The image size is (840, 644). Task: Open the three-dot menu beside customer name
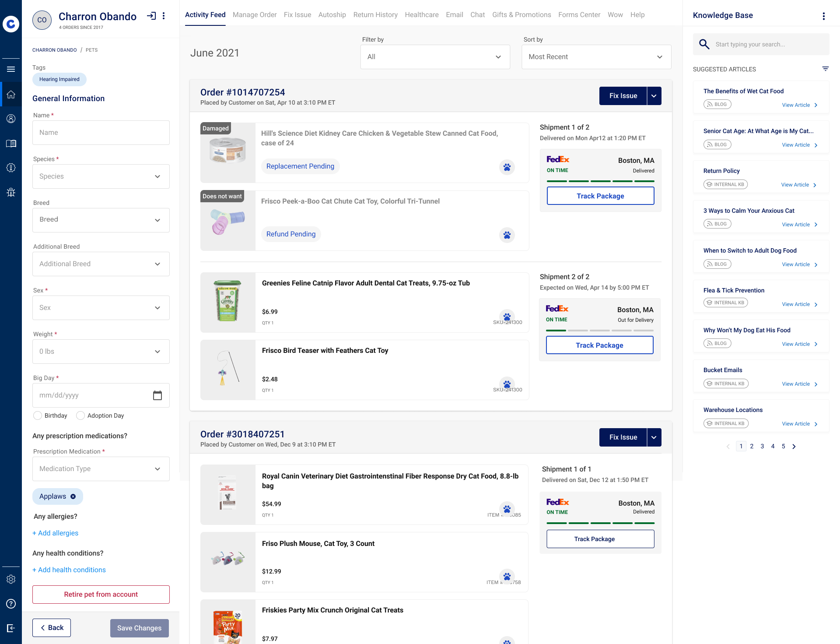coord(164,16)
